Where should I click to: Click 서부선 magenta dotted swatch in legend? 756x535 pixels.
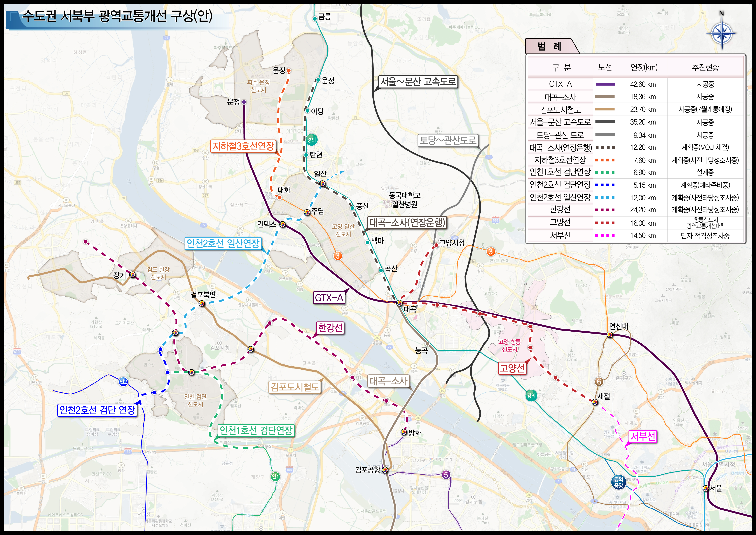click(605, 236)
